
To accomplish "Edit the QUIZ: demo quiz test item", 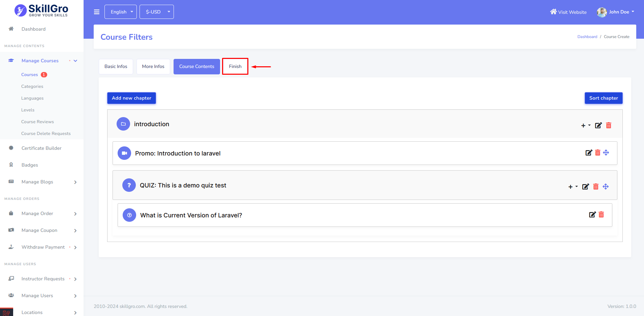I will [586, 186].
